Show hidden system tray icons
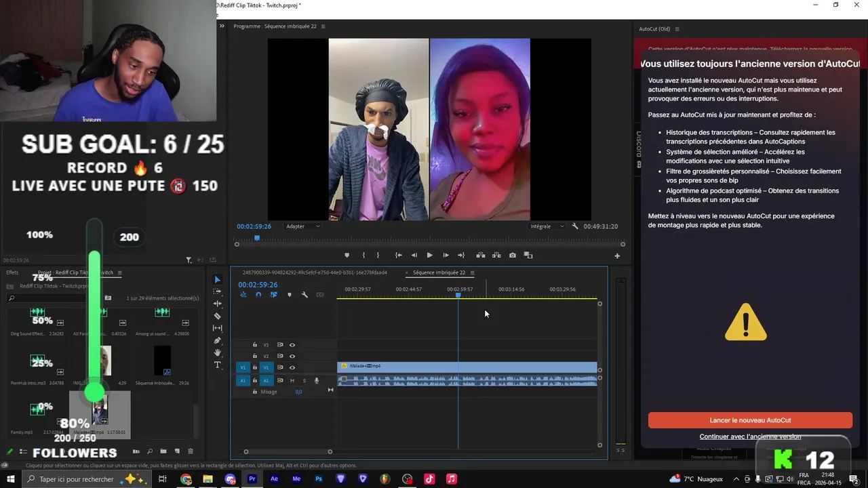Screen dimensions: 868x488 pyautogui.click(x=738, y=479)
